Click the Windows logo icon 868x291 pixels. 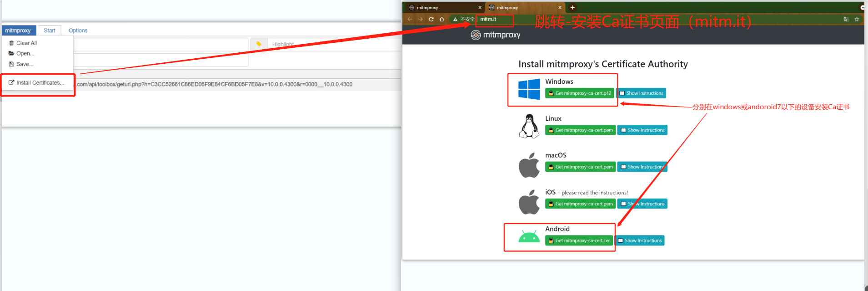pos(529,89)
